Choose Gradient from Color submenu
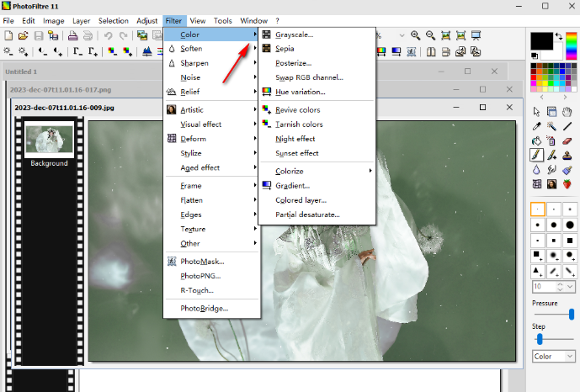 pyautogui.click(x=317, y=186)
